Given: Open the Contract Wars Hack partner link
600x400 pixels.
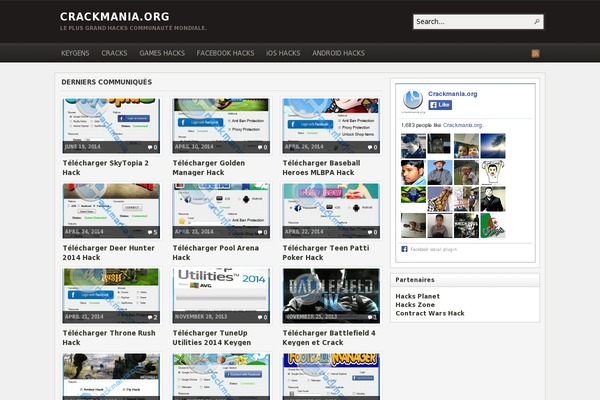Looking at the screenshot, I should 430,313.
